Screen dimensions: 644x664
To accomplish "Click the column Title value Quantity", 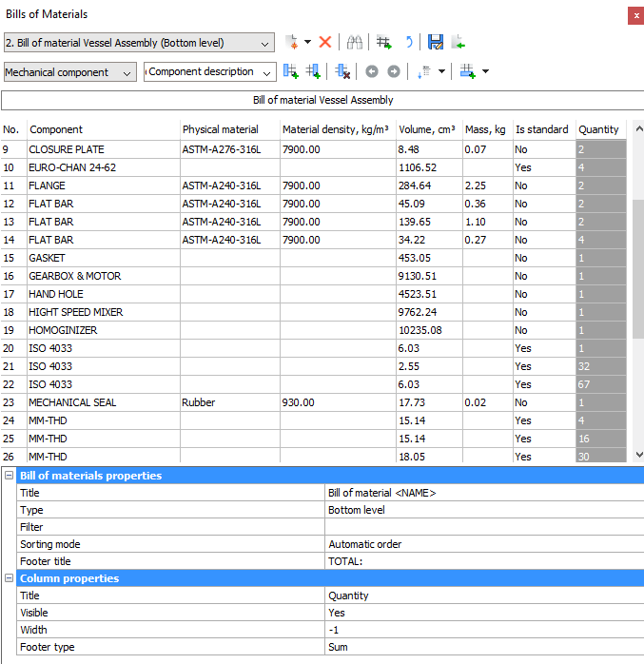I will coord(484,596).
